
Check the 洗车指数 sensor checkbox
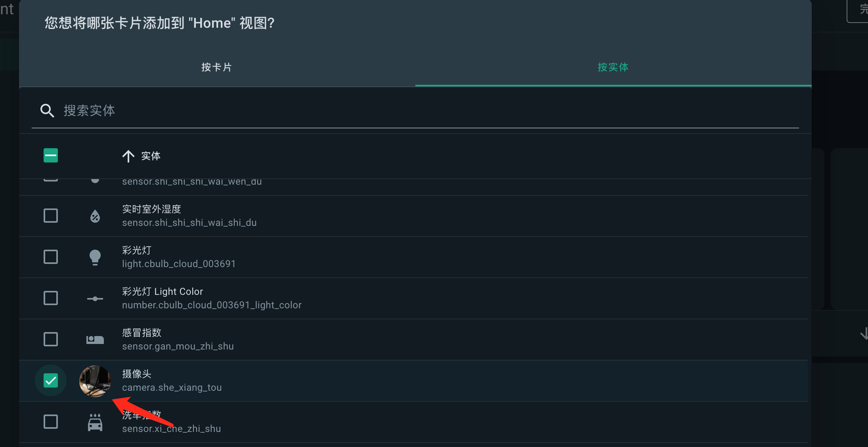[51, 422]
